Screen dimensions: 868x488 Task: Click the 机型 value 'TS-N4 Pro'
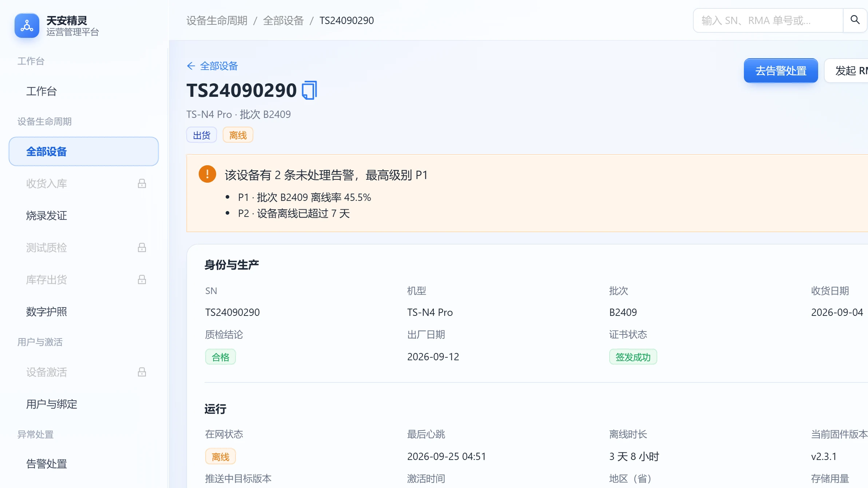pyautogui.click(x=430, y=312)
